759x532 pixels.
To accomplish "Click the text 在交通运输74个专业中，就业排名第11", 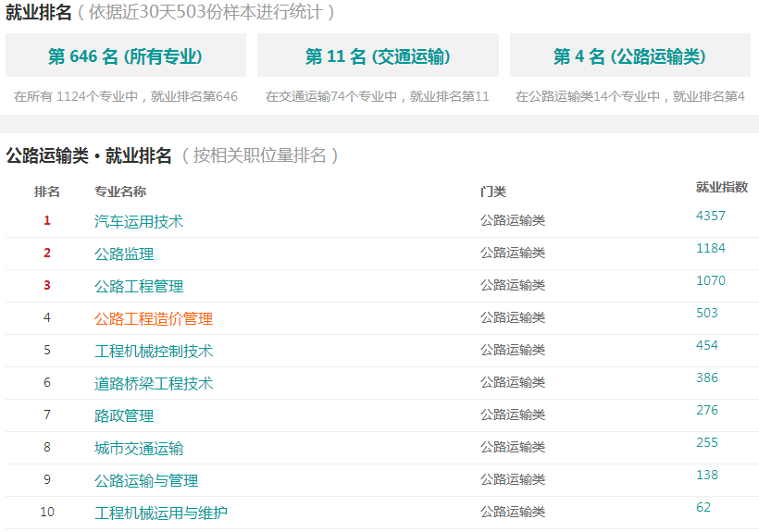I will coord(378,97).
